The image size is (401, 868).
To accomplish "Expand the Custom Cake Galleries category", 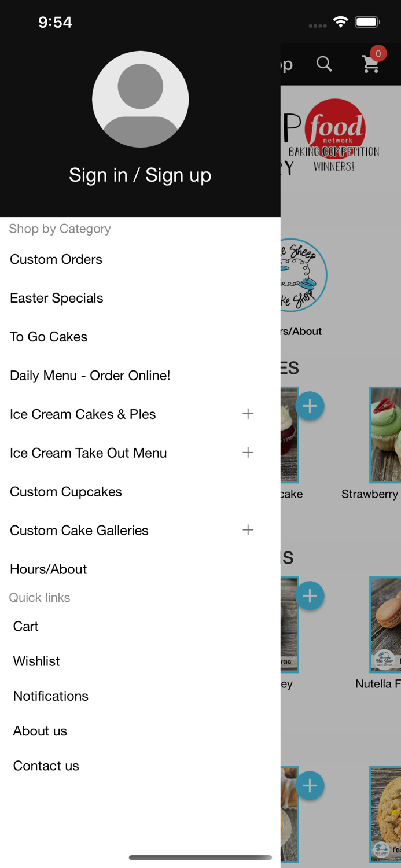I will 248,529.
